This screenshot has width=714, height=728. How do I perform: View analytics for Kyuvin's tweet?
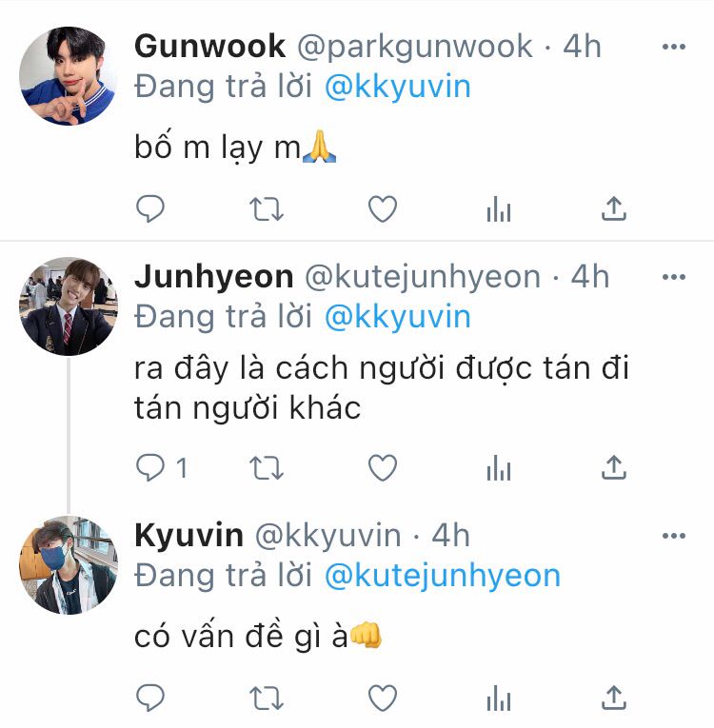[x=499, y=698]
